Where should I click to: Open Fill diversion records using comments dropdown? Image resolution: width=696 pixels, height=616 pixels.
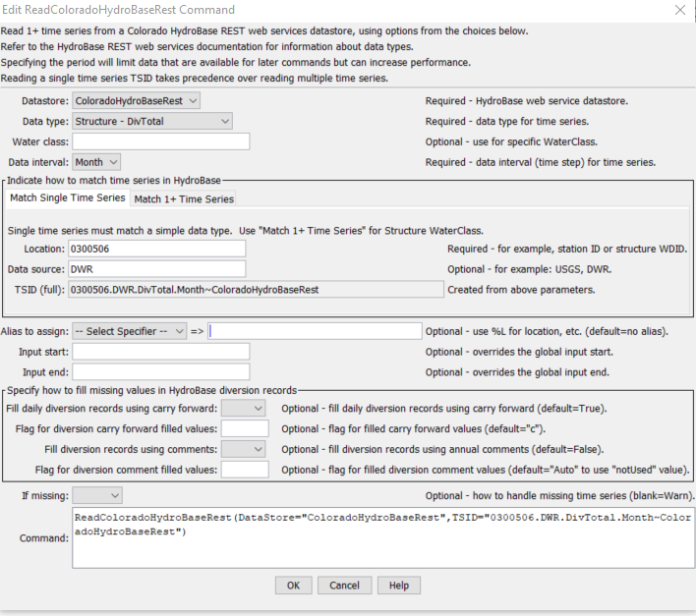pos(243,449)
